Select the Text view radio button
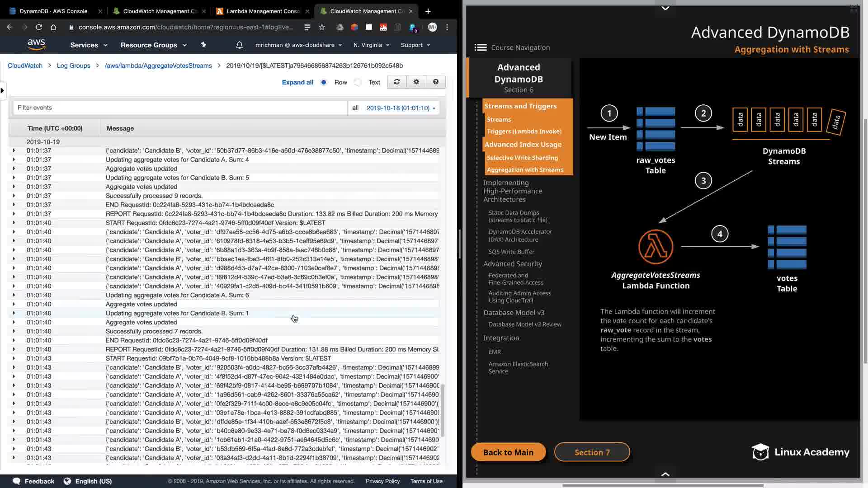 (358, 82)
